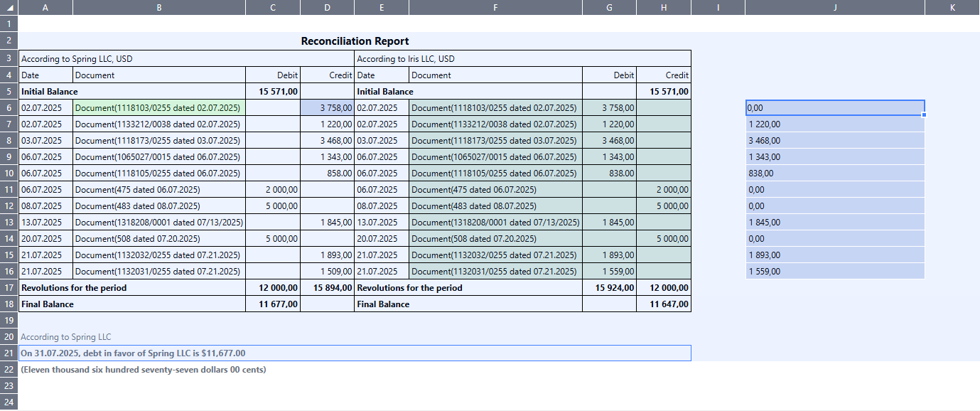Select Iris 'Final Balance' label

pos(383,304)
